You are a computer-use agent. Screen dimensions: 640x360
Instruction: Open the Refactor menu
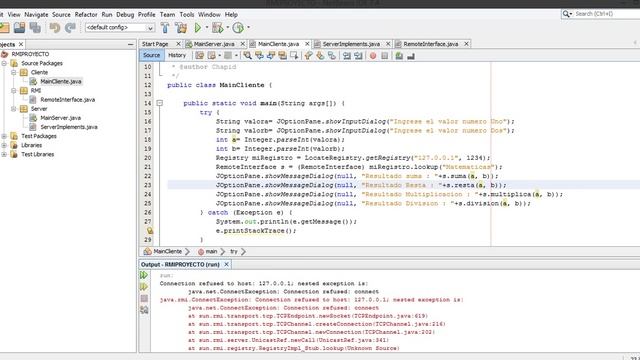[x=86, y=14]
